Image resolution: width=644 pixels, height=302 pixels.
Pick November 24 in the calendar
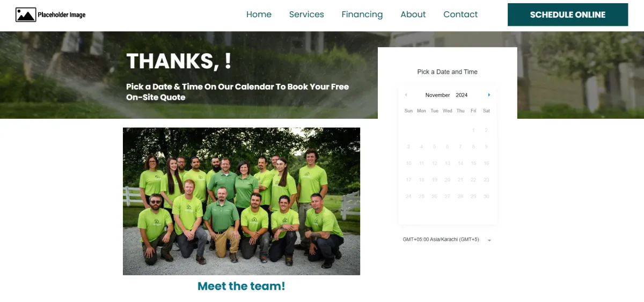point(408,197)
